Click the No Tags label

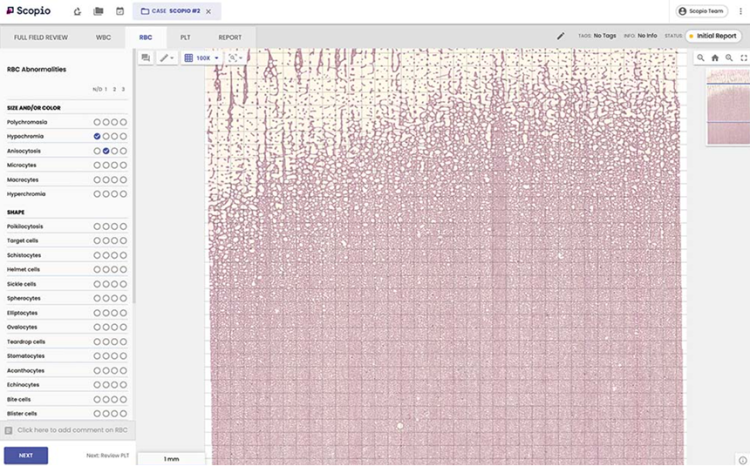pyautogui.click(x=605, y=36)
